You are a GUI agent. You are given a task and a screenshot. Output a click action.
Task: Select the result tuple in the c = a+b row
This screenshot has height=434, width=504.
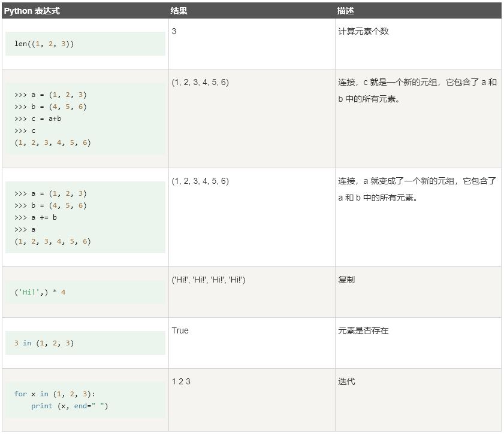coord(200,82)
